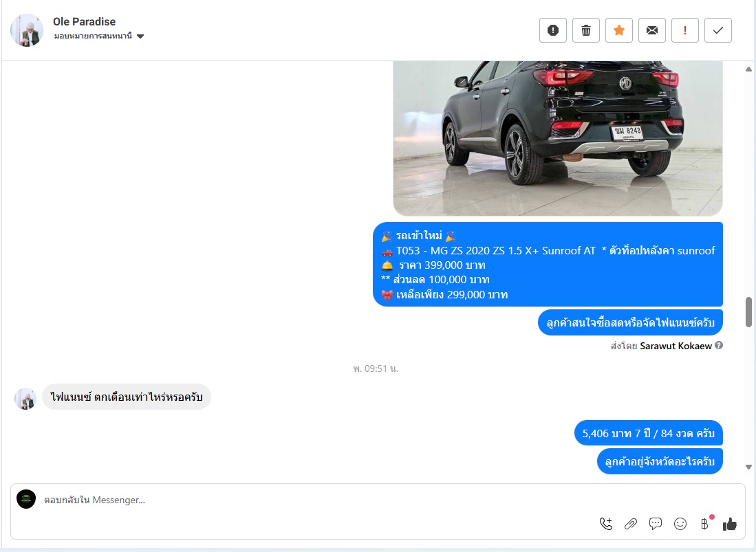Screen dimensions: 756x552
Task: Click the chat scrollbar thumb
Action: click(748, 312)
